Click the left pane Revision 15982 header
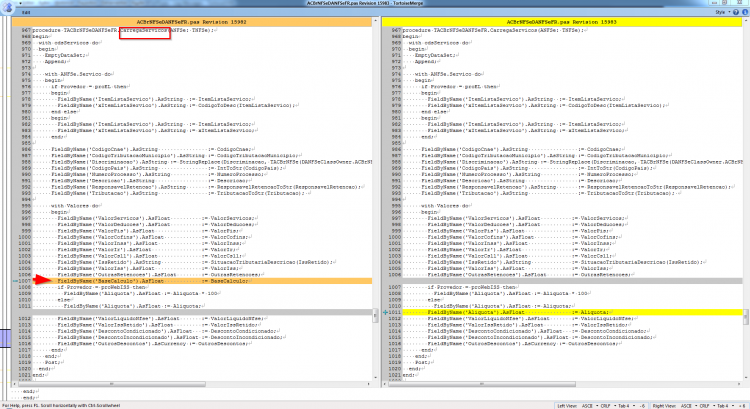This screenshot has height=409, width=750. click(192, 22)
